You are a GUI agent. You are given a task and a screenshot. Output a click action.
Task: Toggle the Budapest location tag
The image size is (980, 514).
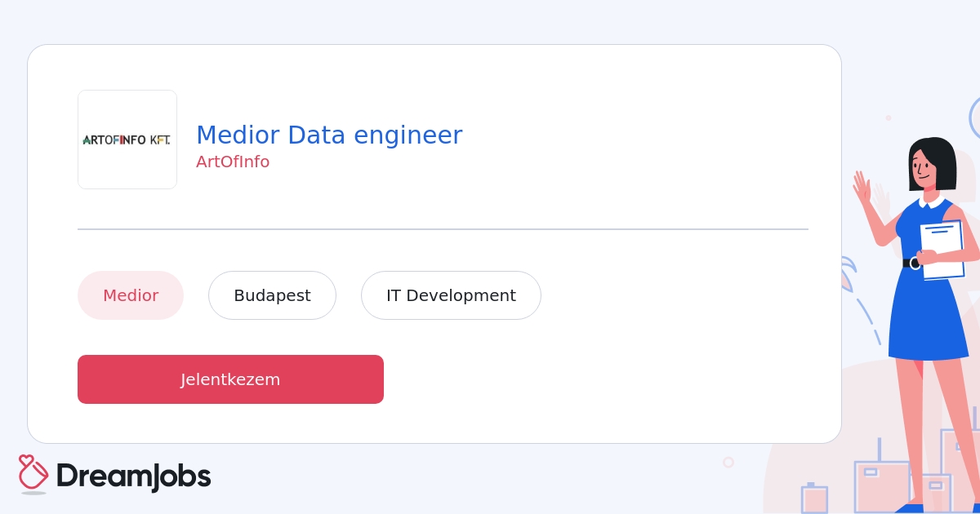272,295
